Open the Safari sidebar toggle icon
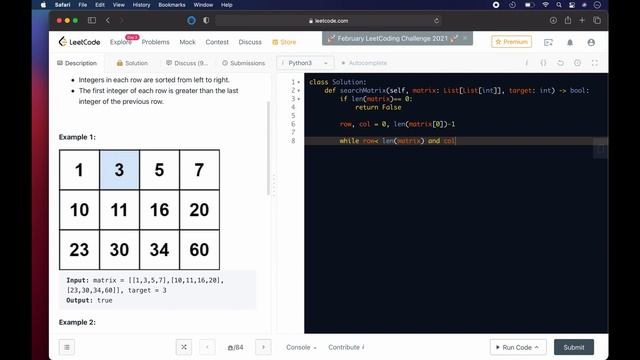640x360 pixels. point(92,20)
